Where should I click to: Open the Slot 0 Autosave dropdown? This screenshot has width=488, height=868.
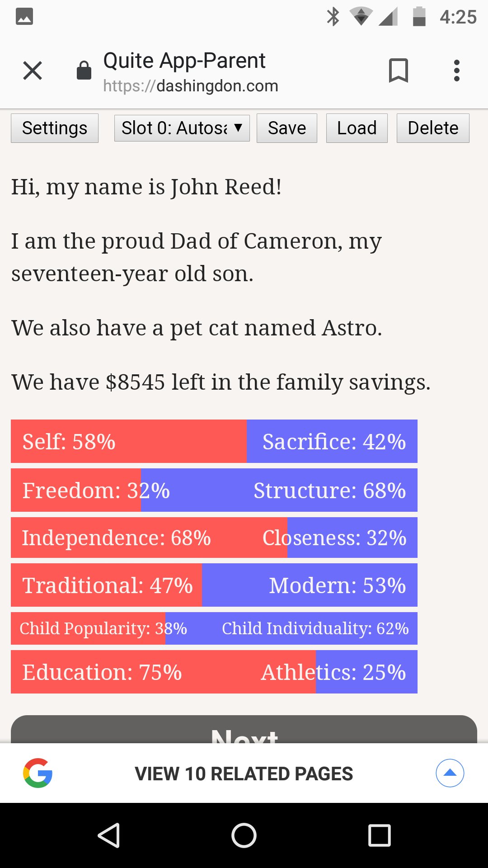click(182, 128)
